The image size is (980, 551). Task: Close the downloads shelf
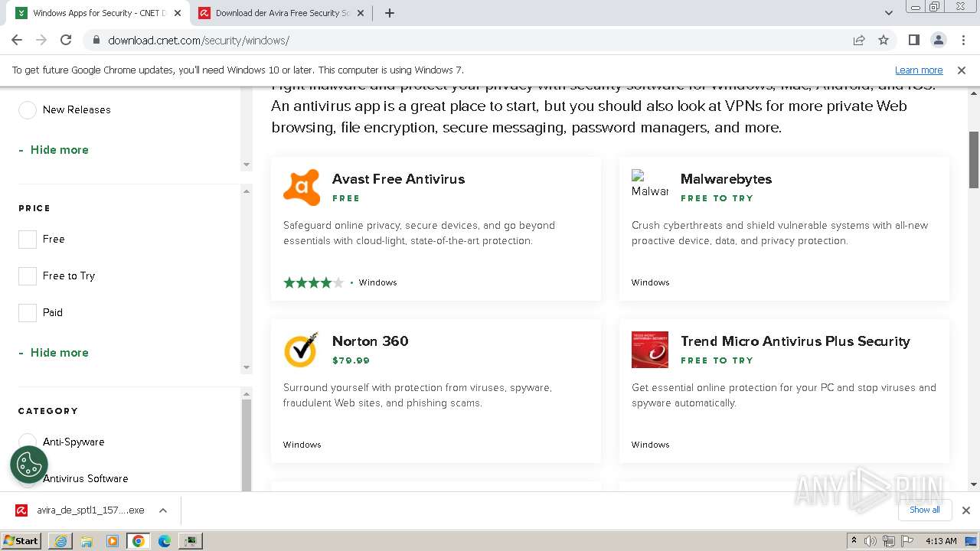click(966, 510)
